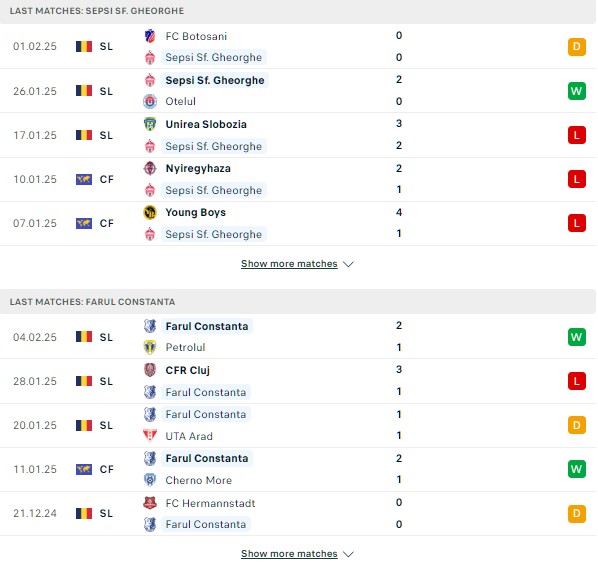Click the Nyiregyhaza team badge
The image size is (598, 568).
(x=150, y=168)
